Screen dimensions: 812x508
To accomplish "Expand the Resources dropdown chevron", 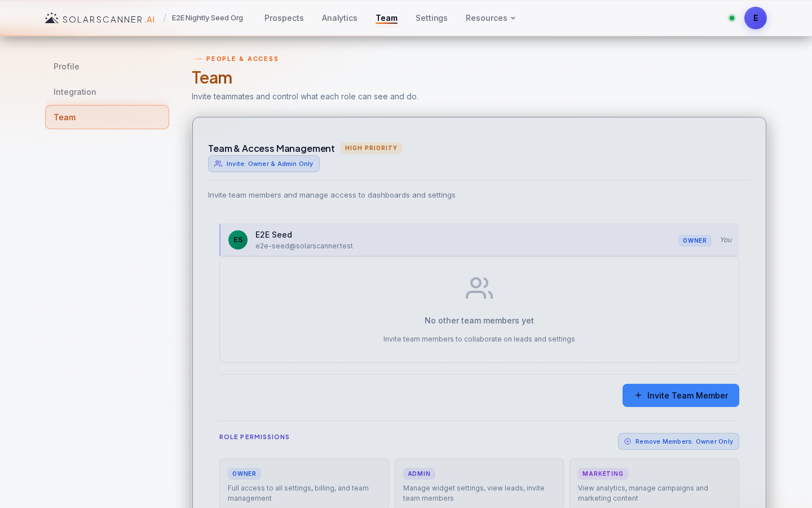I will point(513,18).
